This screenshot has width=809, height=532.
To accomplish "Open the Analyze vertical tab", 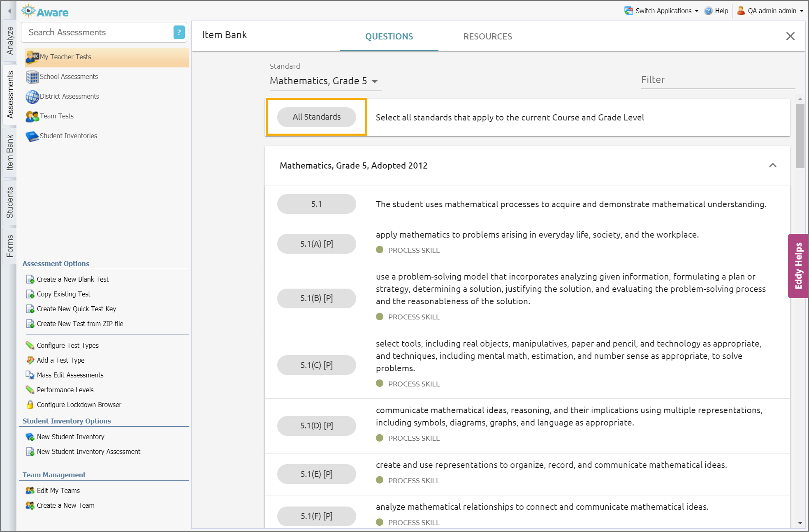I will tap(9, 41).
